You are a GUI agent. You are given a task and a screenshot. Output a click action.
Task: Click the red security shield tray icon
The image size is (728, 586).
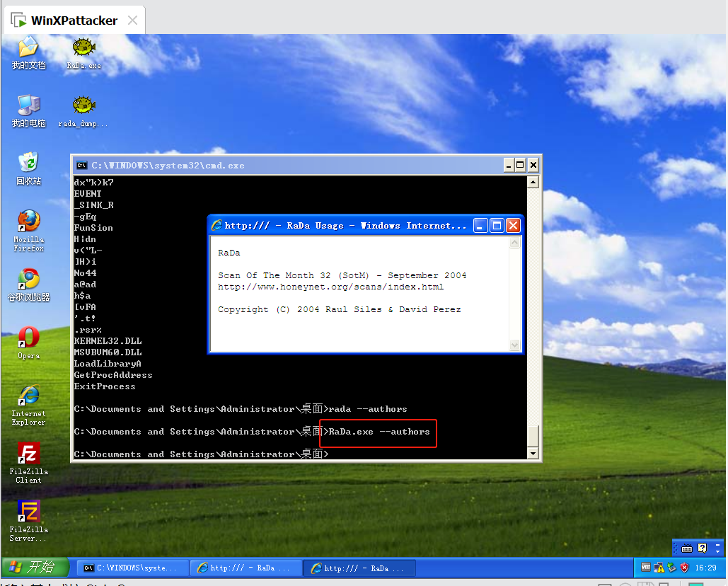point(684,568)
